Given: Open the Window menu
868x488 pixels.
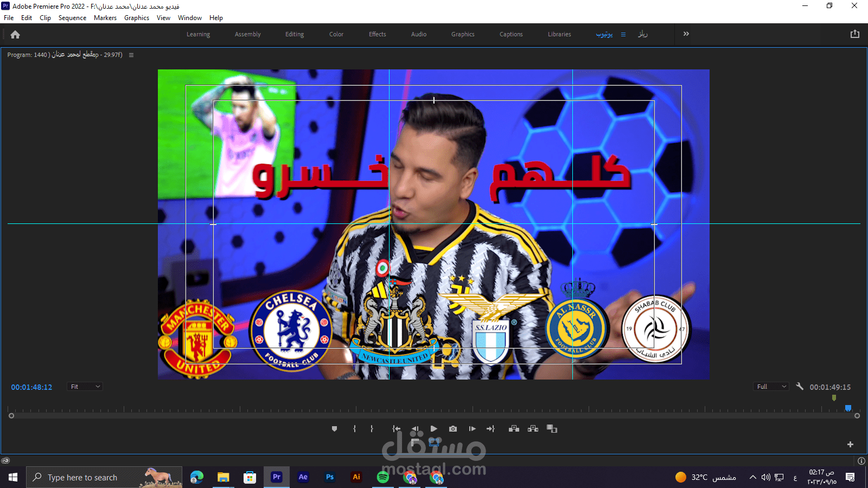Looking at the screenshot, I should [190, 18].
